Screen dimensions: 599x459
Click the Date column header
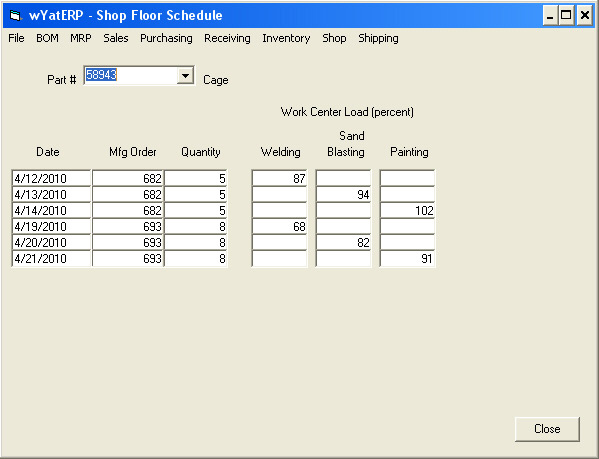(x=48, y=152)
